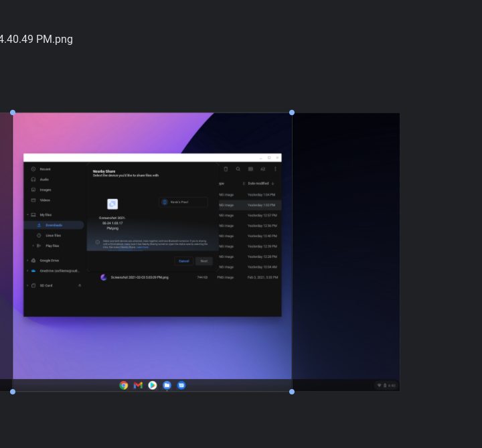
Task: Click the Play files icon in sidebar
Action: coord(39,246)
